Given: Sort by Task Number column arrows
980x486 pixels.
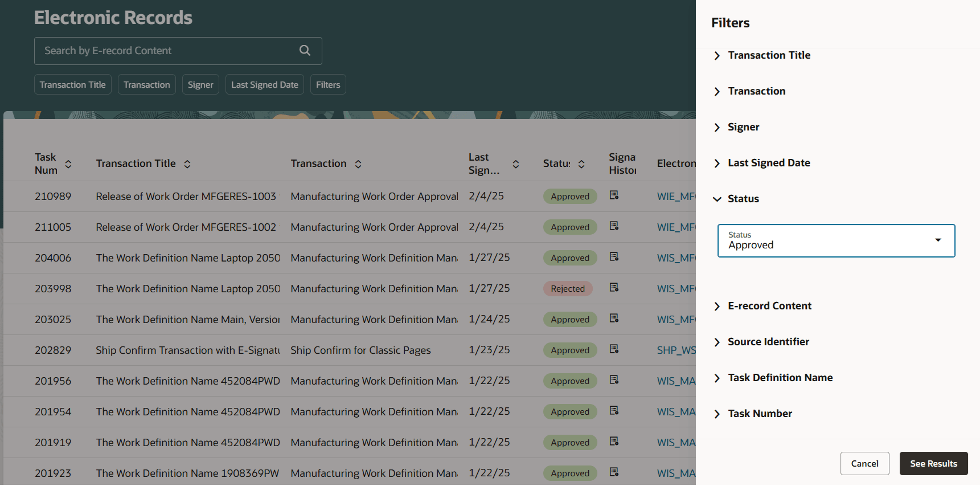Looking at the screenshot, I should click(x=68, y=164).
